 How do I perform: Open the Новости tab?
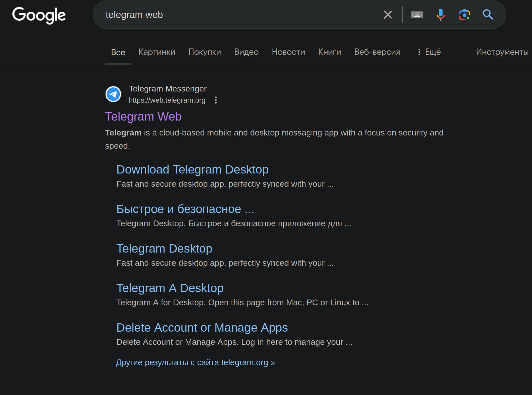[x=288, y=52]
